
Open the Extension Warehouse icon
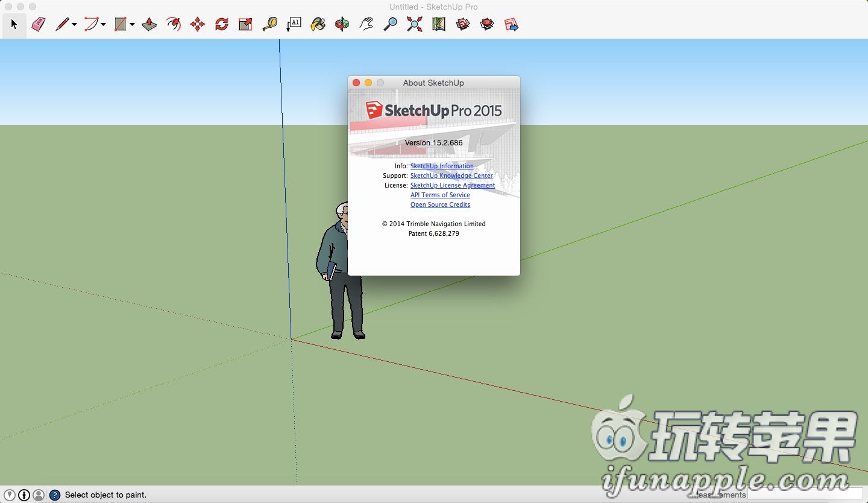(x=487, y=25)
